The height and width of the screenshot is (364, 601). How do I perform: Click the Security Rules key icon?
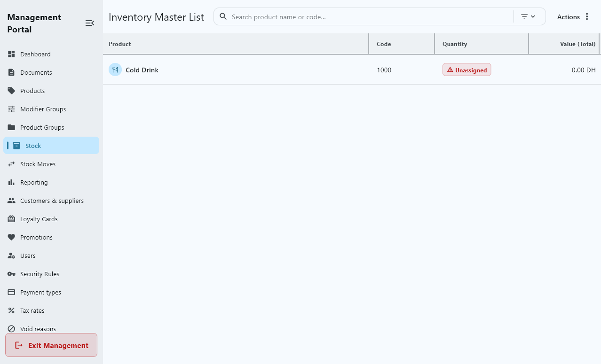tap(11, 274)
